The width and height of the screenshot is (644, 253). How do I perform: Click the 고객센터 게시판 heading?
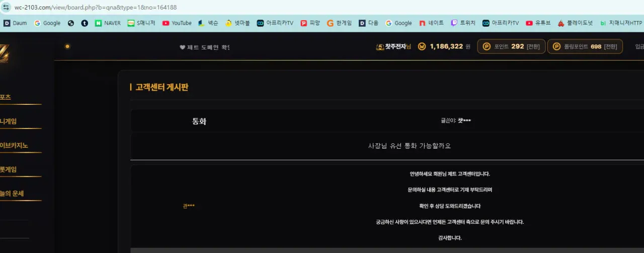tap(162, 87)
